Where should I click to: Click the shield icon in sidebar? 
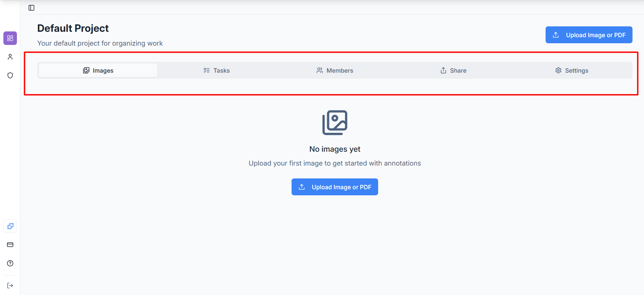10,75
